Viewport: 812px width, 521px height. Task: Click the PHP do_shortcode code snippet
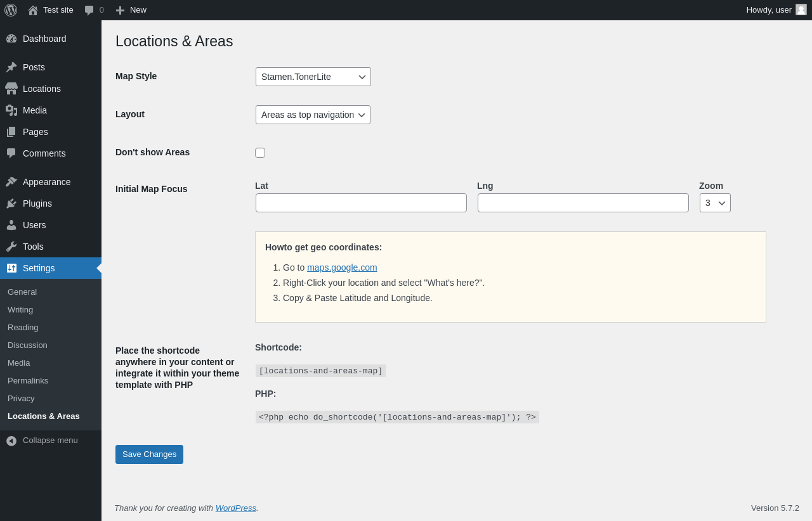[x=397, y=417]
